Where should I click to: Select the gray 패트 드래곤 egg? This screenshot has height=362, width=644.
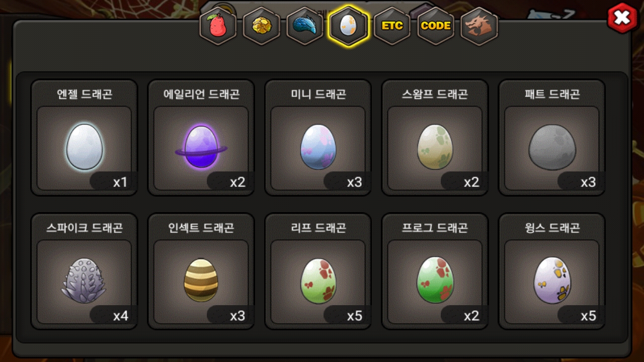click(x=552, y=147)
